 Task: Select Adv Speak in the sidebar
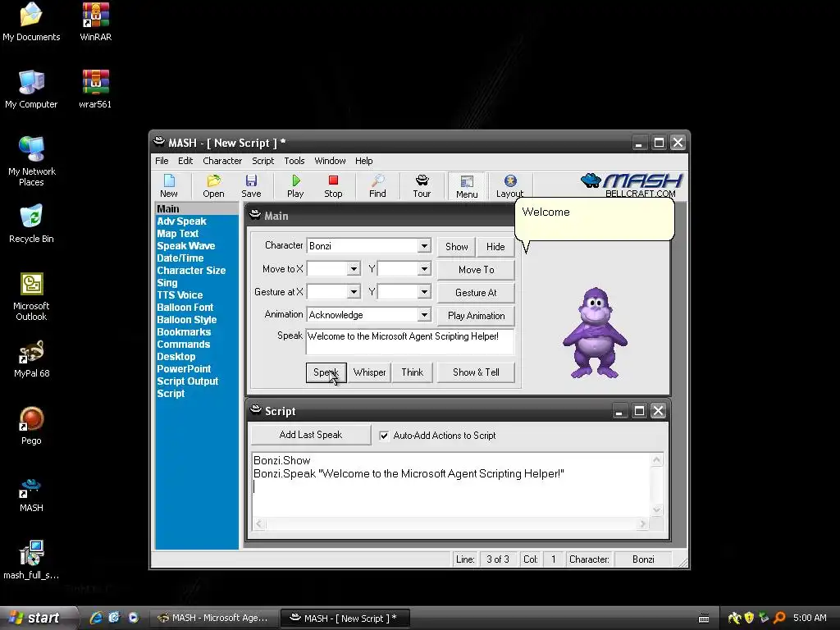pos(181,221)
